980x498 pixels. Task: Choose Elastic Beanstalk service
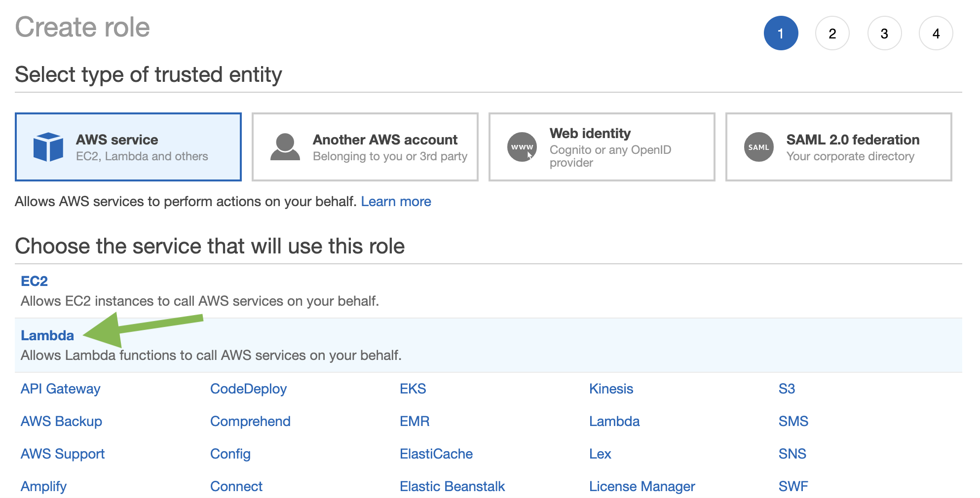point(452,486)
